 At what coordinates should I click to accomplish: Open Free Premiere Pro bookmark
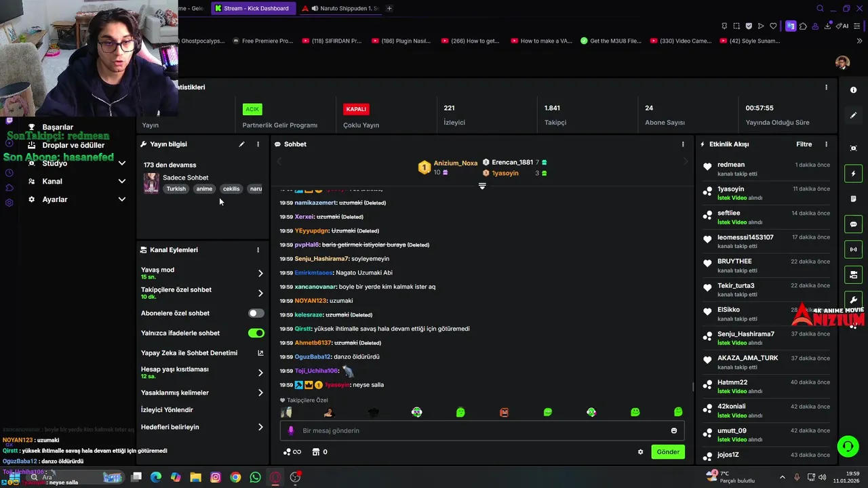(262, 41)
